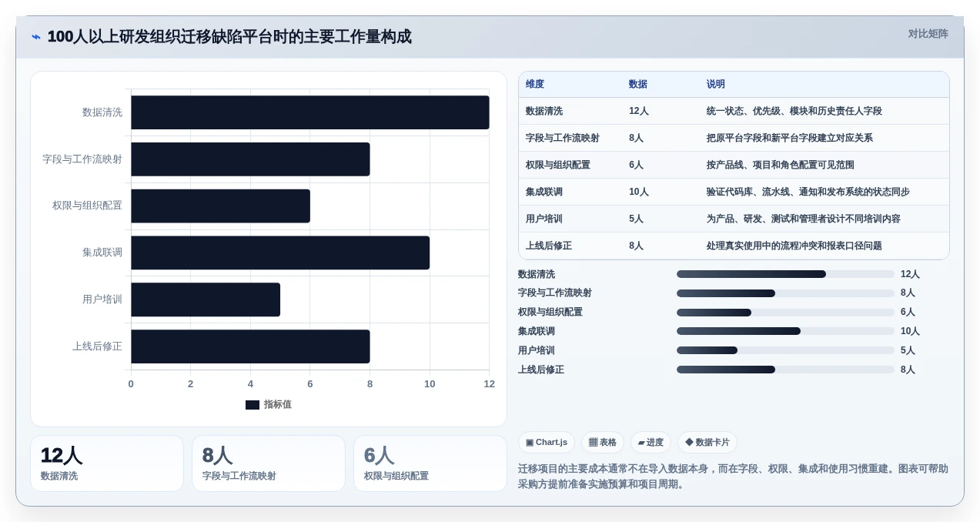Open the 12人 数据清洗 stat card
This screenshot has height=522, width=980.
click(x=107, y=463)
